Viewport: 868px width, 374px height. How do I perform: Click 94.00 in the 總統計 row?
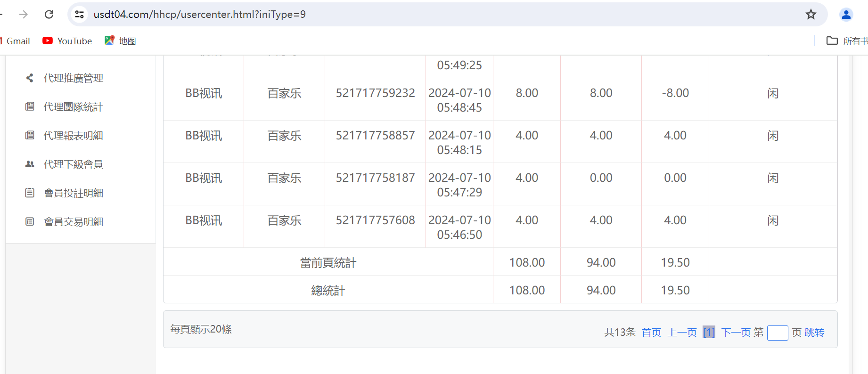point(601,291)
